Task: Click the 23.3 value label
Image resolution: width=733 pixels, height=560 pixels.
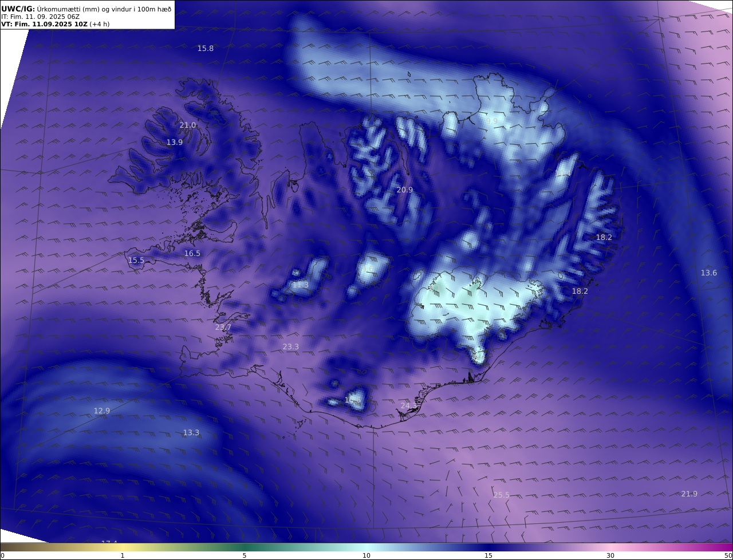Action: click(x=291, y=347)
